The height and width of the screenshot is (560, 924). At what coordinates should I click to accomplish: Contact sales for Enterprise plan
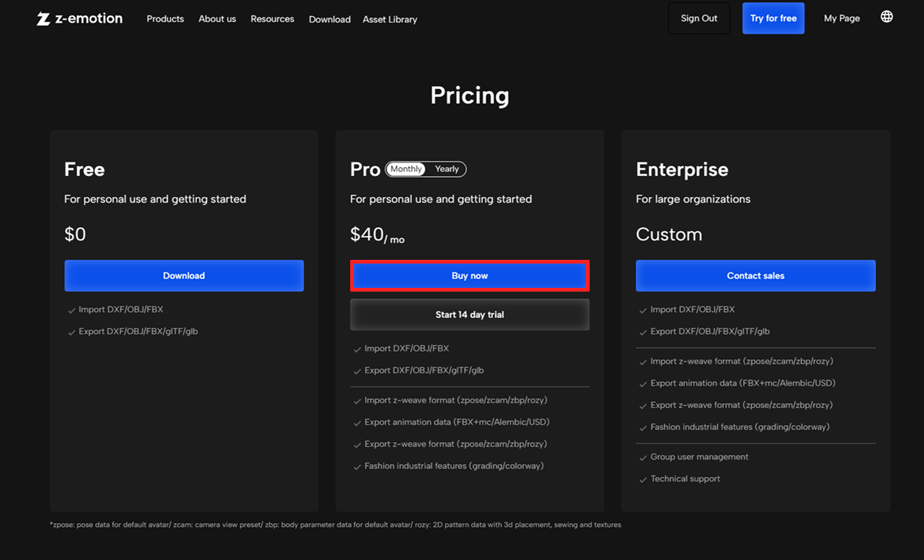[x=755, y=276]
